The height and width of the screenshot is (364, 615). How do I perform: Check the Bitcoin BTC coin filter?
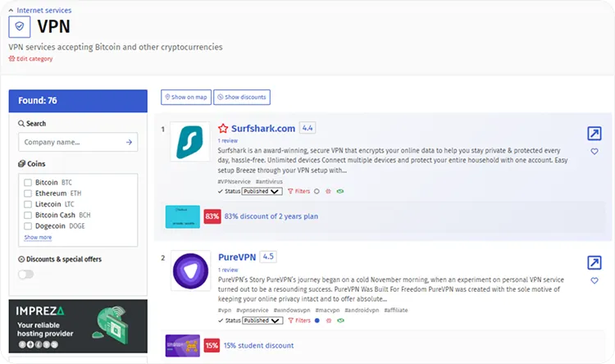(x=28, y=182)
